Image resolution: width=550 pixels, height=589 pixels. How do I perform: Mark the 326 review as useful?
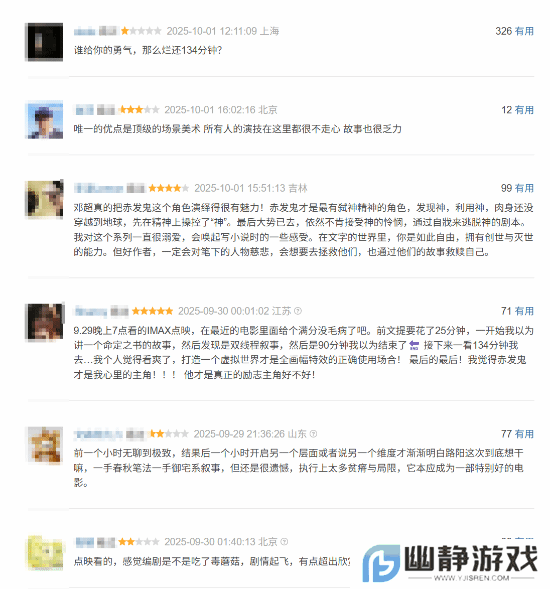(x=524, y=31)
